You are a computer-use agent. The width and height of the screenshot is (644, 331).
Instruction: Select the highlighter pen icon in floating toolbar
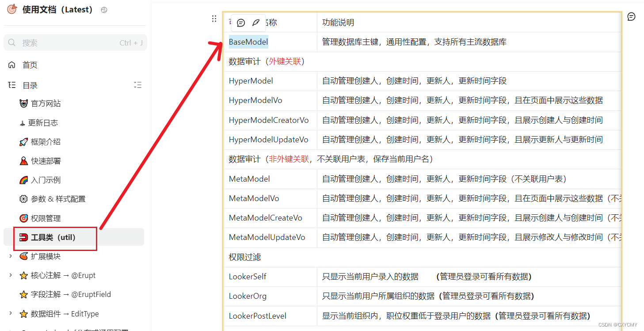[256, 23]
